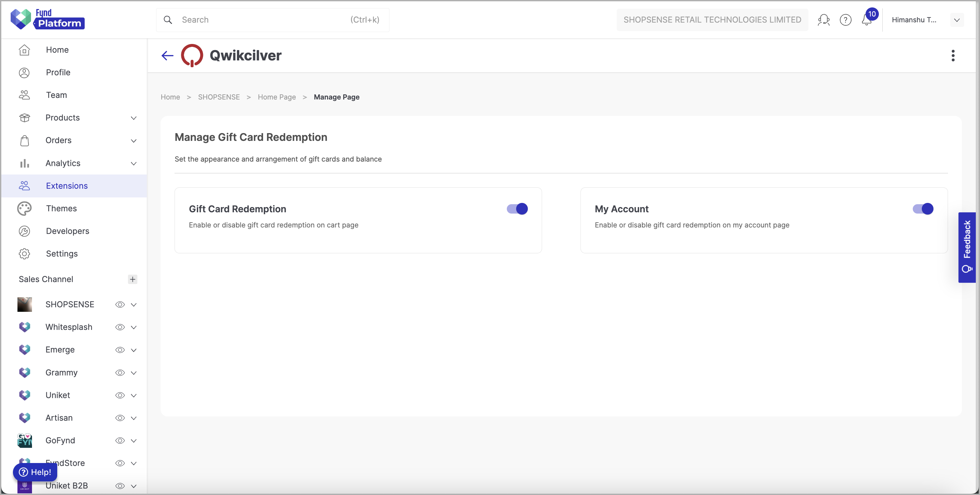Image resolution: width=980 pixels, height=495 pixels.
Task: Expand the Orders menu chevron
Action: pyautogui.click(x=133, y=141)
